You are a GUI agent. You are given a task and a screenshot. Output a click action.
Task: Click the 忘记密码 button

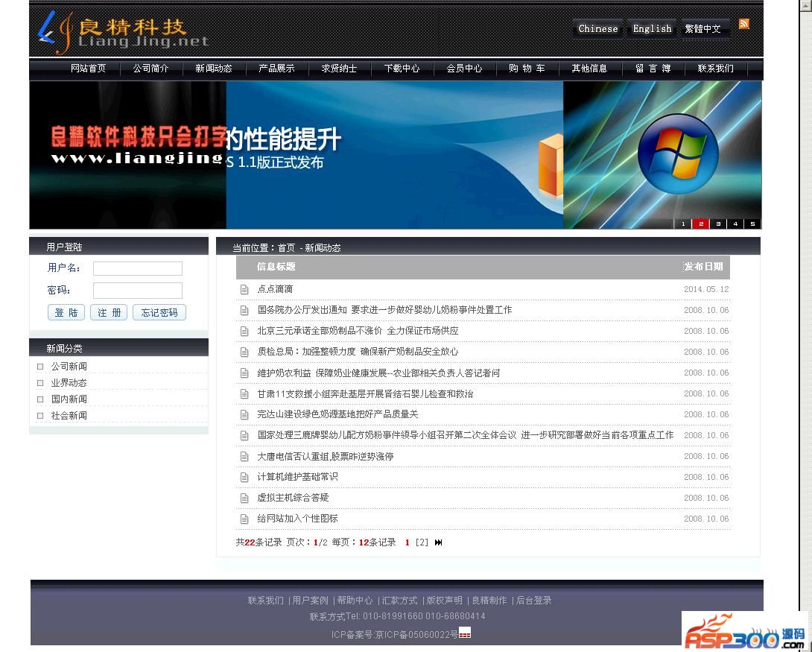click(159, 313)
